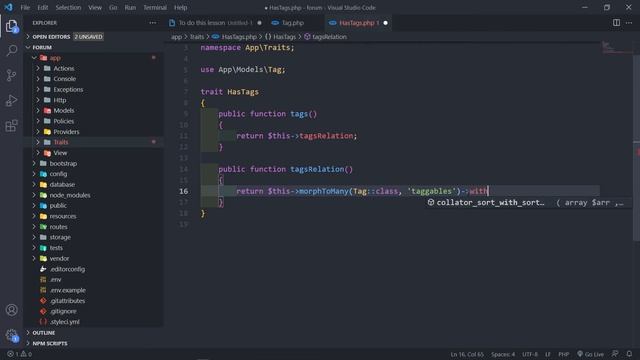Click the split editor right icon
640x360 pixels.
pyautogui.click(x=616, y=23)
